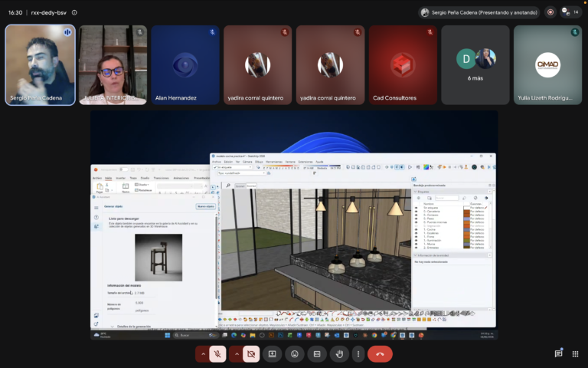Screen dimensions: 588x368
Task: Click the meeting details info icon
Action: (x=74, y=12)
